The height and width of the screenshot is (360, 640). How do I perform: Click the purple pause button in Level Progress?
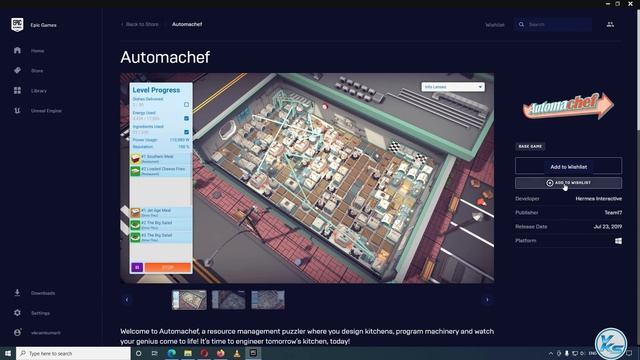tap(137, 267)
